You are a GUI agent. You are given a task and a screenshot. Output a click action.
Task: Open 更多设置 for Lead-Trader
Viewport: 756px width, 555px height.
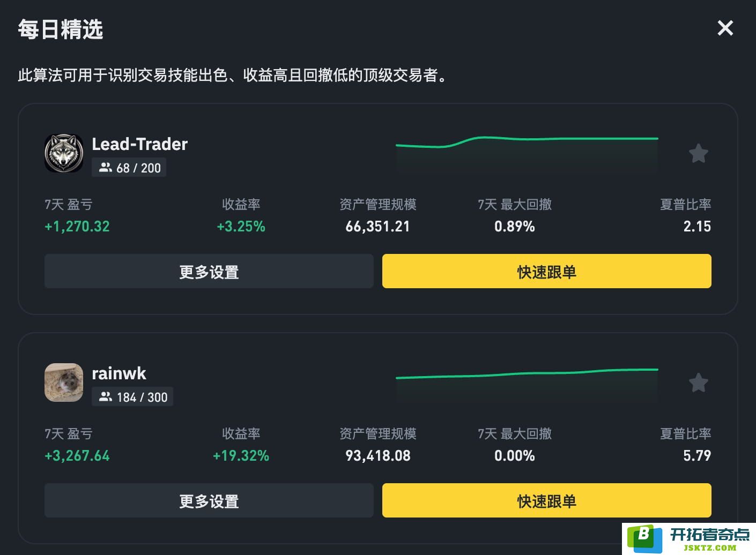pyautogui.click(x=209, y=272)
